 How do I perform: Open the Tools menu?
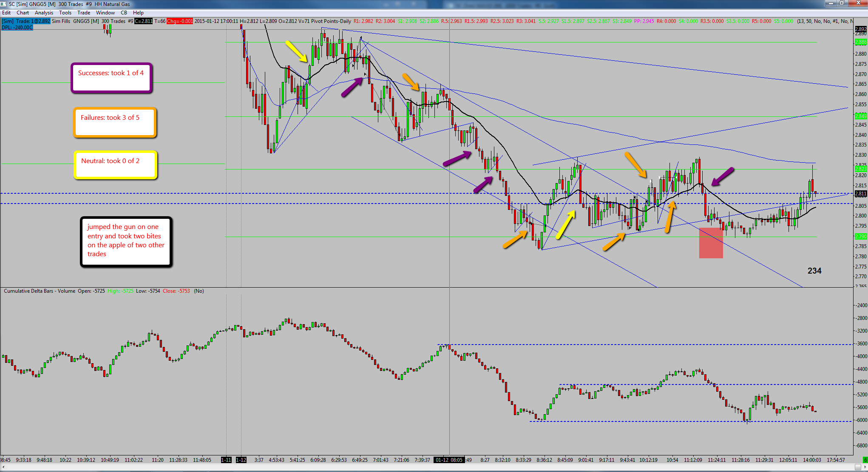tap(65, 13)
